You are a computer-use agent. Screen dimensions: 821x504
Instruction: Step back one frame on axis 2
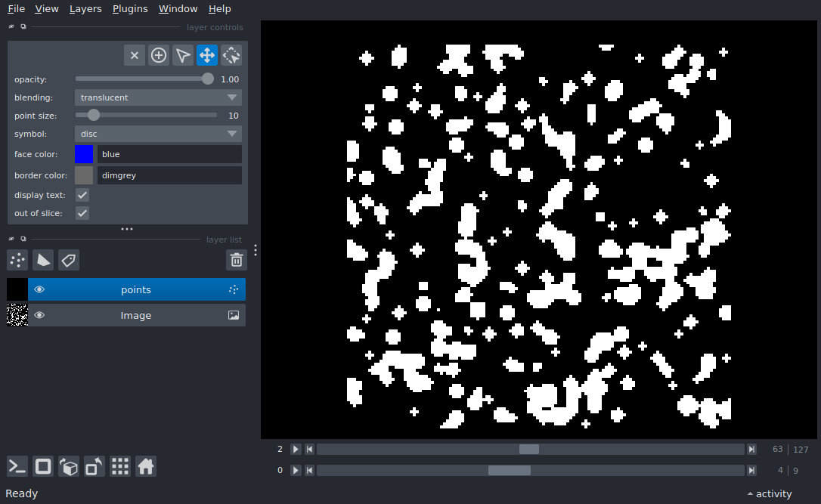click(x=309, y=449)
